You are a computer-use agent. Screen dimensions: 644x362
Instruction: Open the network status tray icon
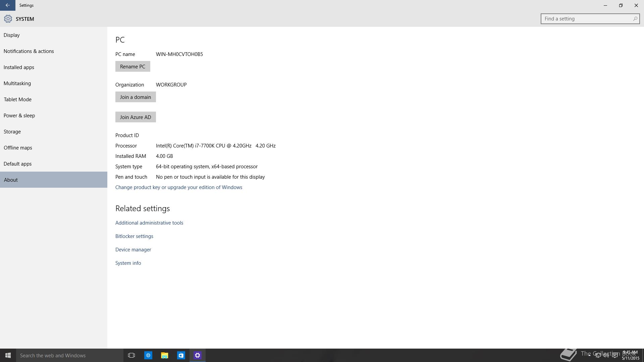click(x=598, y=355)
